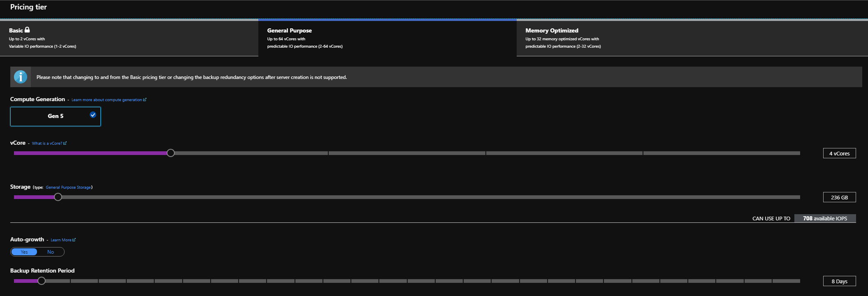This screenshot has width=868, height=296.
Task: Select the Gen 5 compute generation option
Action: 56,116
